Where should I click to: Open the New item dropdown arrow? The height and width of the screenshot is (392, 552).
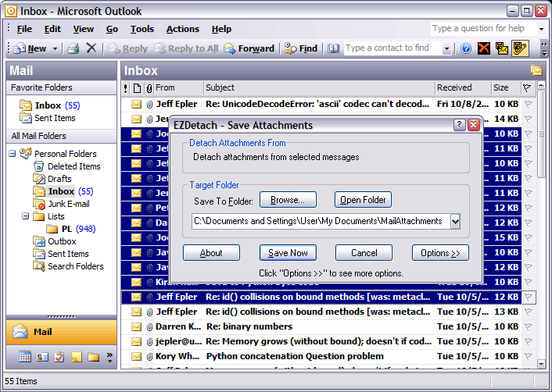[x=55, y=48]
